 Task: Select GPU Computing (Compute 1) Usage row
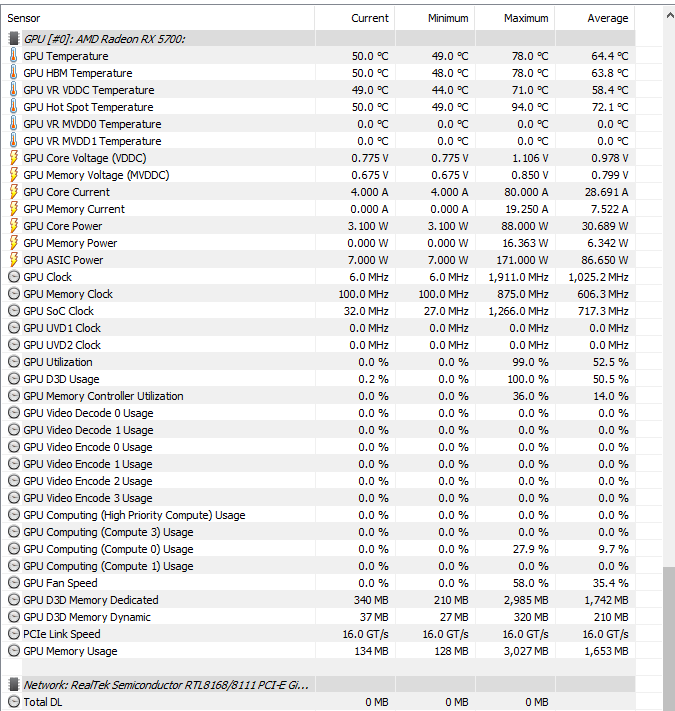pyautogui.click(x=318, y=566)
